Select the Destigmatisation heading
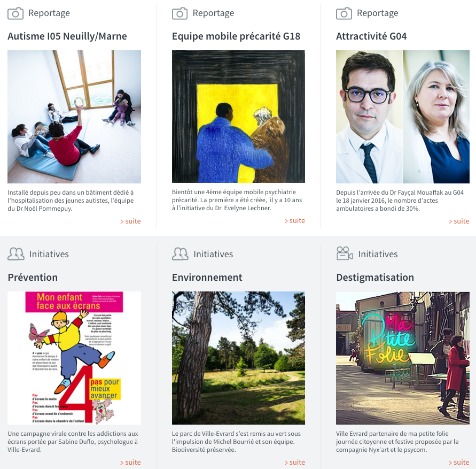 375,277
